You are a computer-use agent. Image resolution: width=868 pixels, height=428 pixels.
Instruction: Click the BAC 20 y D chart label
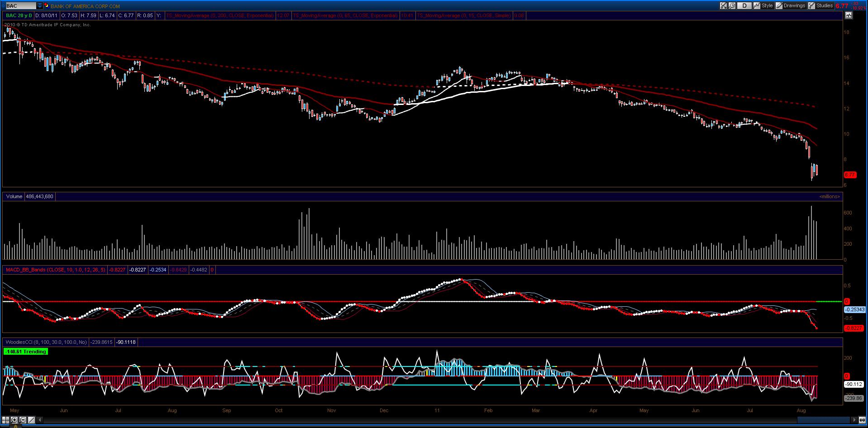click(x=19, y=15)
